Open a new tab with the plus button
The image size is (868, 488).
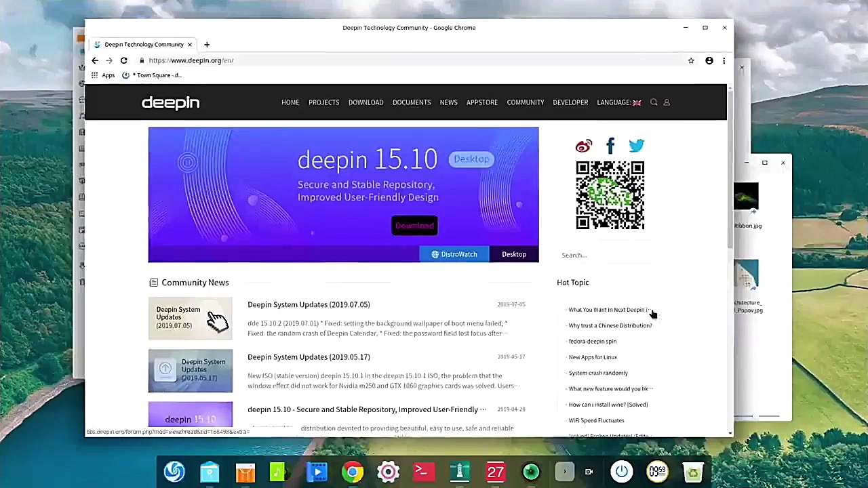207,45
